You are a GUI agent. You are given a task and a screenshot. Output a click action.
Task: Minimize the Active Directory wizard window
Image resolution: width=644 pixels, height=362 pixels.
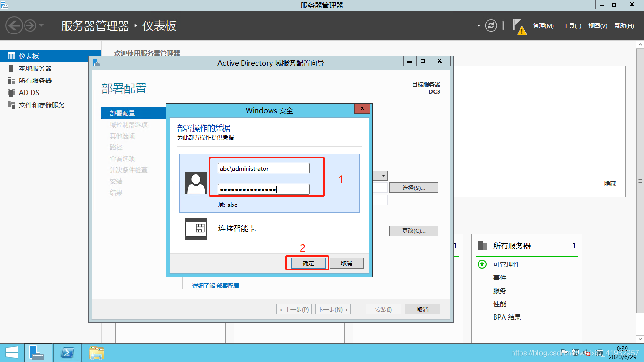409,61
